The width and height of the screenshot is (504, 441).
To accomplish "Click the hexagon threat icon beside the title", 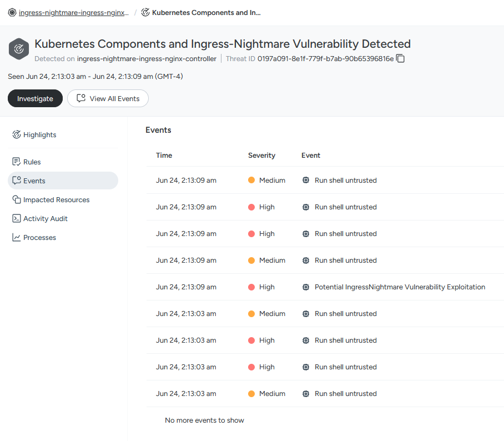I will (x=19, y=49).
